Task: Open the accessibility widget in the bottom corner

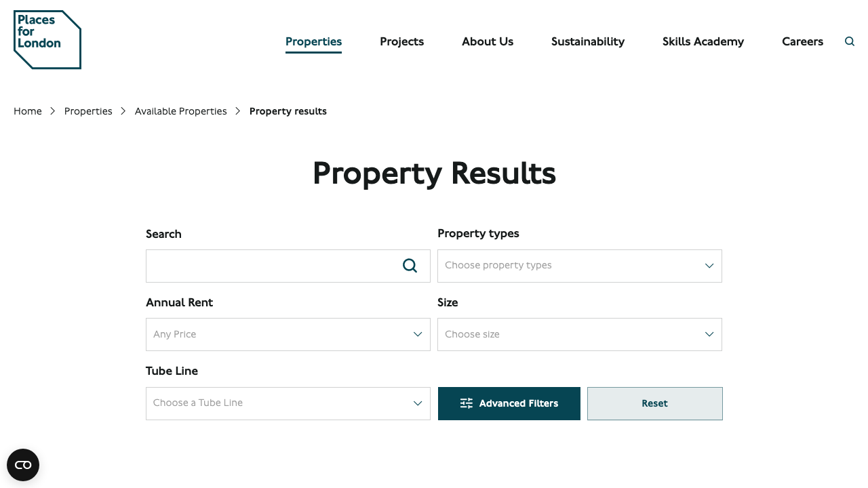Action: pyautogui.click(x=22, y=465)
